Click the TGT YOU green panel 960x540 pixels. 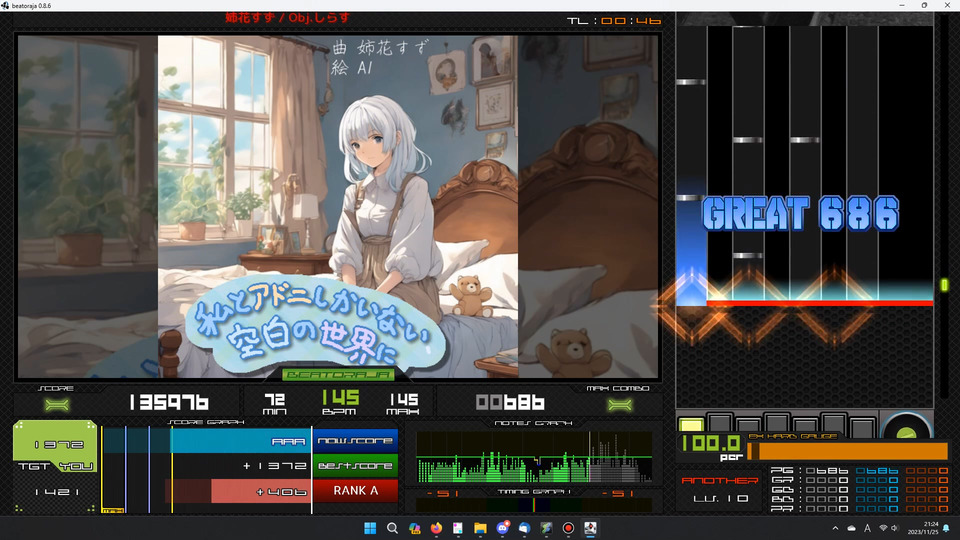[55, 446]
